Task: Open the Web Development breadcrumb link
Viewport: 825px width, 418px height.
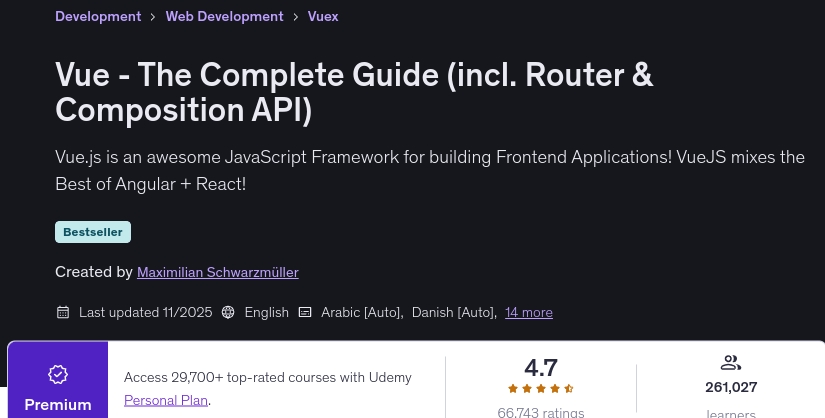Action: click(x=225, y=16)
